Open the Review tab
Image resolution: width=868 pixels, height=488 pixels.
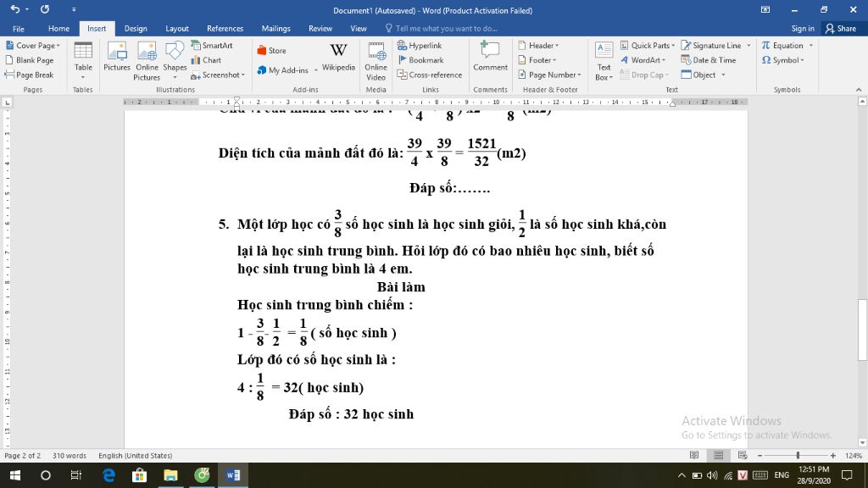pos(320,28)
